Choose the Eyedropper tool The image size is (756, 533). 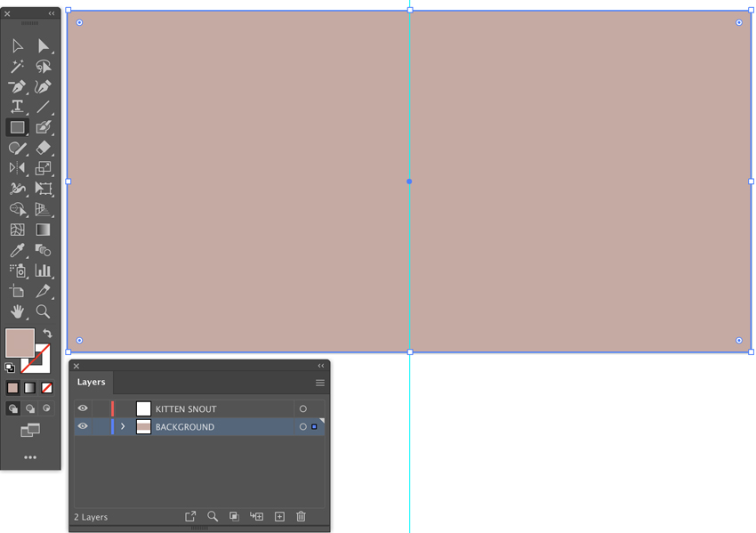18,250
